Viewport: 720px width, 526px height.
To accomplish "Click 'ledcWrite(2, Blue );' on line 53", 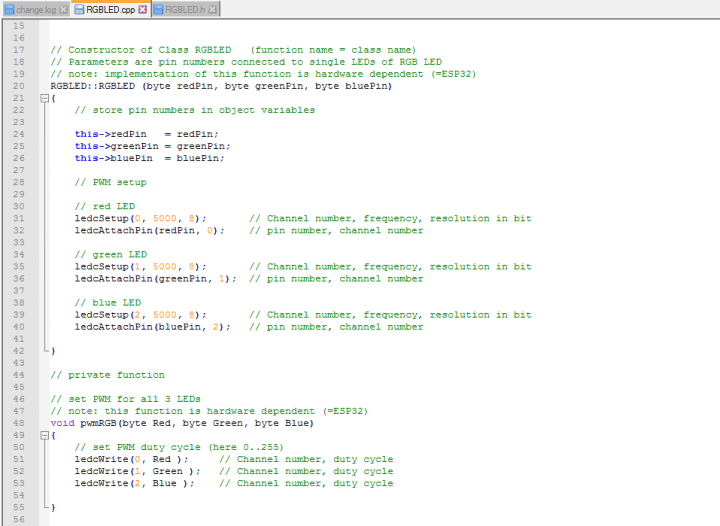I will point(135,483).
